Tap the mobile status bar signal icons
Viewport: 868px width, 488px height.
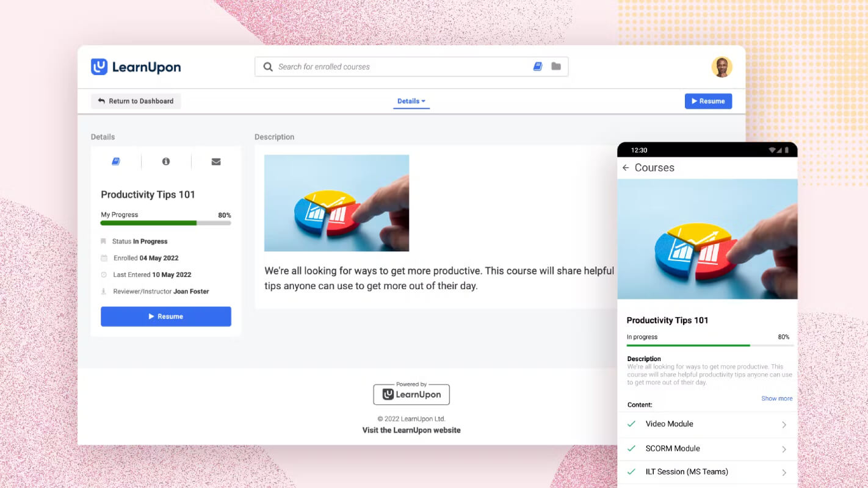779,150
